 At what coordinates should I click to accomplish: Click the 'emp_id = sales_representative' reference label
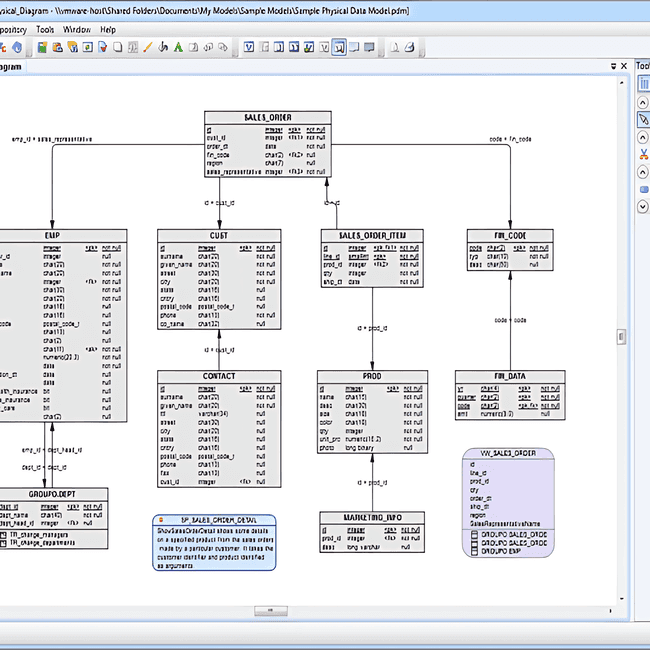pos(52,139)
